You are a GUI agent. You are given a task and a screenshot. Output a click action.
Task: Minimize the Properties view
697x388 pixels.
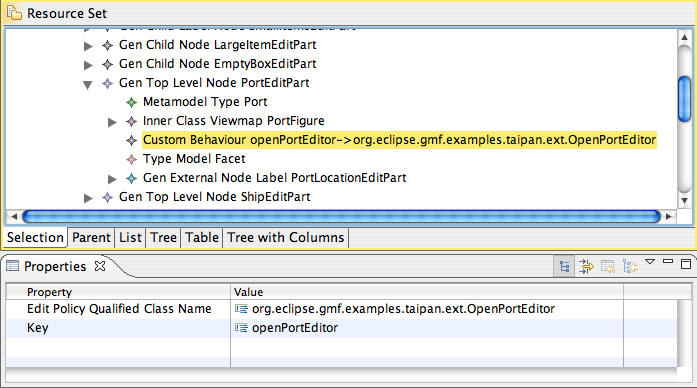pos(668,261)
